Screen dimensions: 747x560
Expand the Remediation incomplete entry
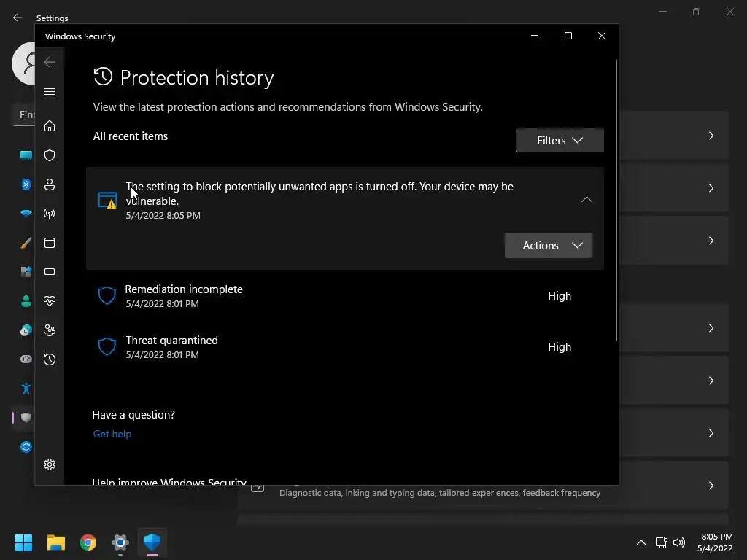click(x=345, y=296)
